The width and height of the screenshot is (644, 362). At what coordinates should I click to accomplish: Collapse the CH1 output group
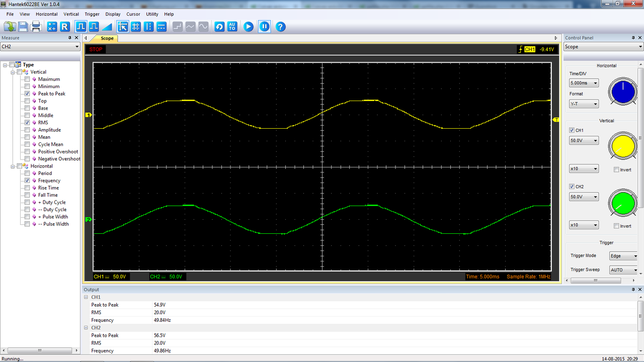click(x=86, y=297)
